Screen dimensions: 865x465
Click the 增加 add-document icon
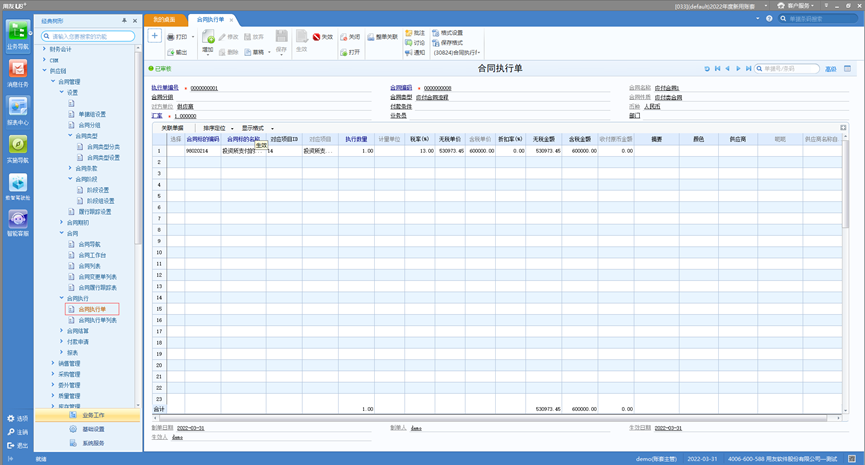point(208,37)
